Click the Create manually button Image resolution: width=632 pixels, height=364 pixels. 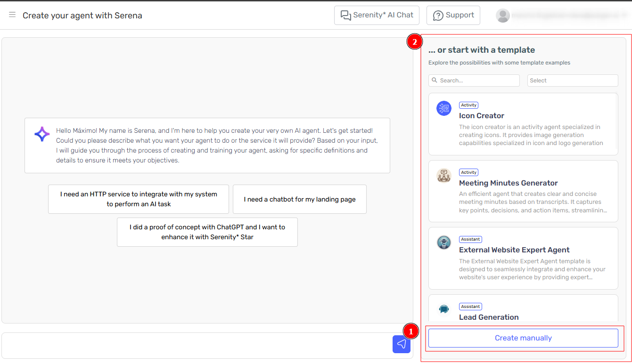523,338
